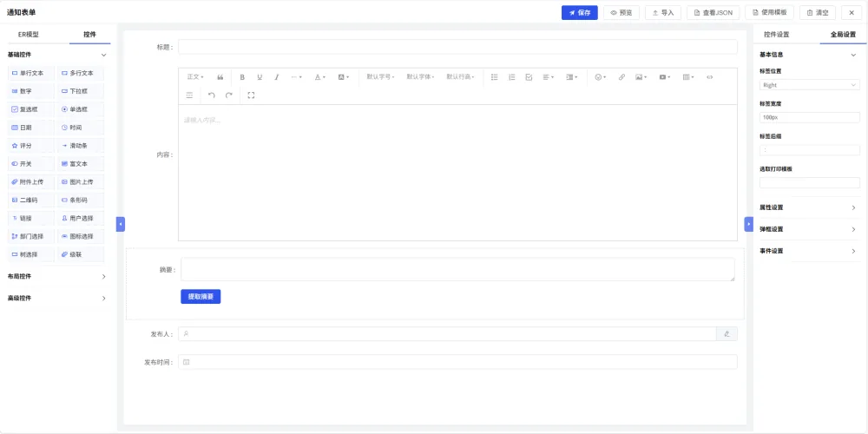
Task: Click the italic formatting icon
Action: point(277,77)
